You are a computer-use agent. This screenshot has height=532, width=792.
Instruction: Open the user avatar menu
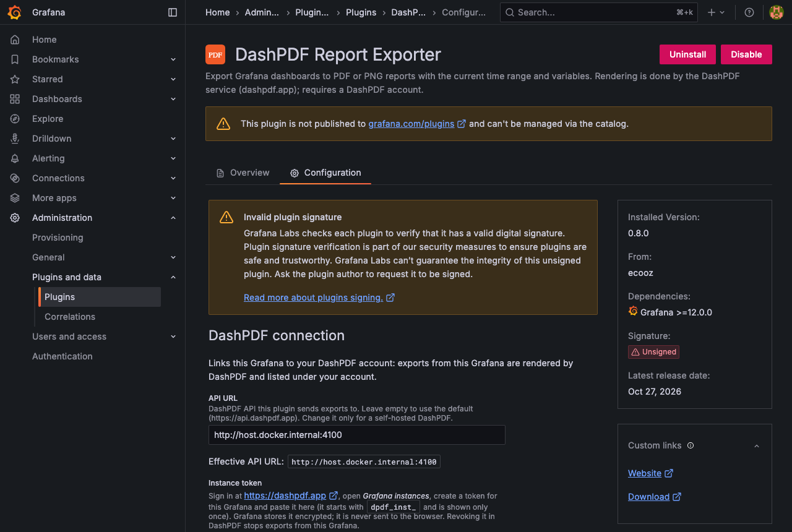776,12
